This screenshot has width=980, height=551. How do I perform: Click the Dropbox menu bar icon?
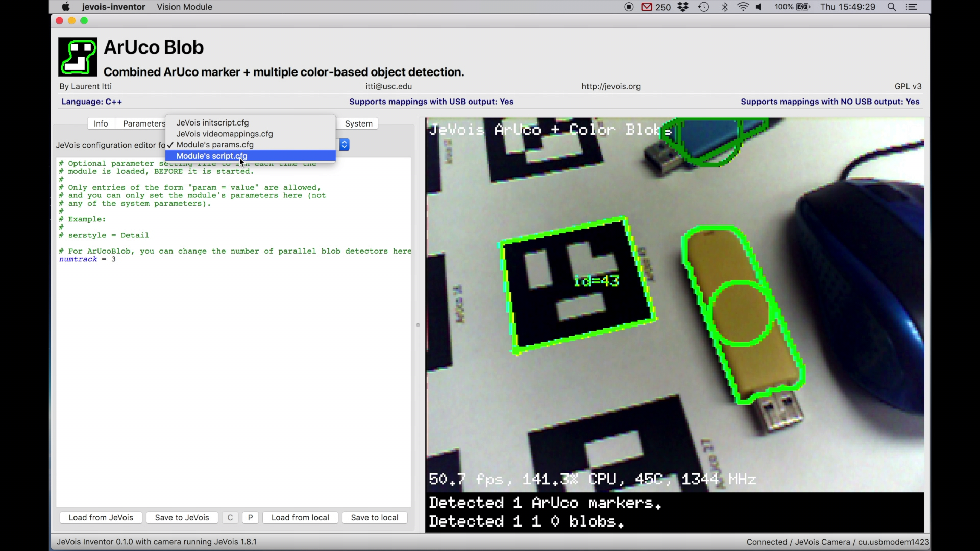point(683,7)
